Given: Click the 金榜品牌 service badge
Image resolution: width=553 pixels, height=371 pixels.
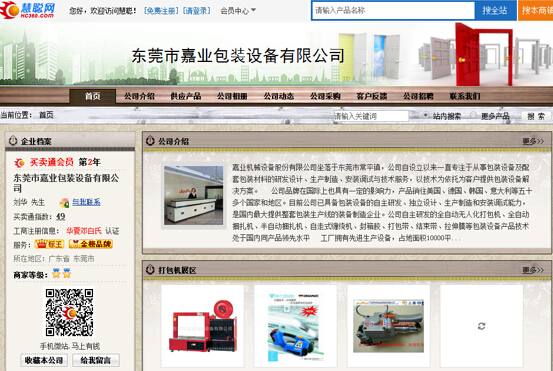Looking at the screenshot, I should 91,244.
